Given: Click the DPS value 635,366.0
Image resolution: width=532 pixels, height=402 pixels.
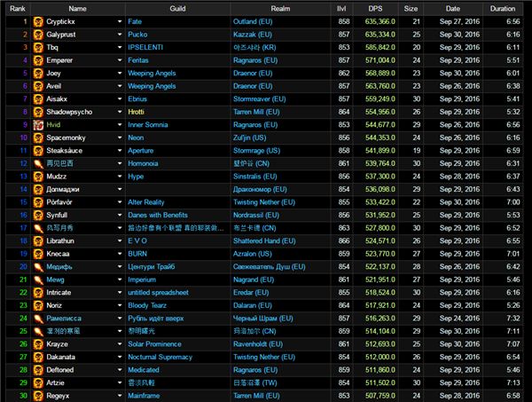Looking at the screenshot, I should point(380,21).
